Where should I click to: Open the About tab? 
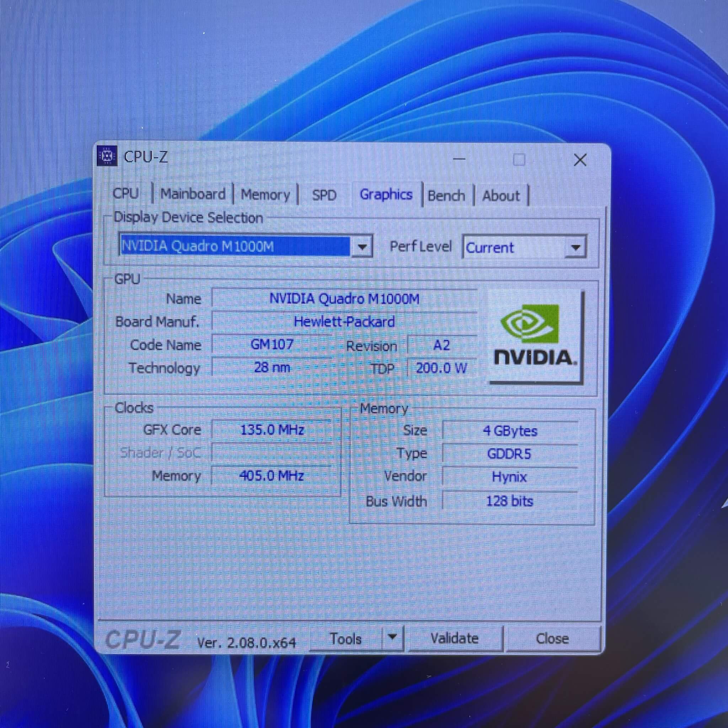501,196
